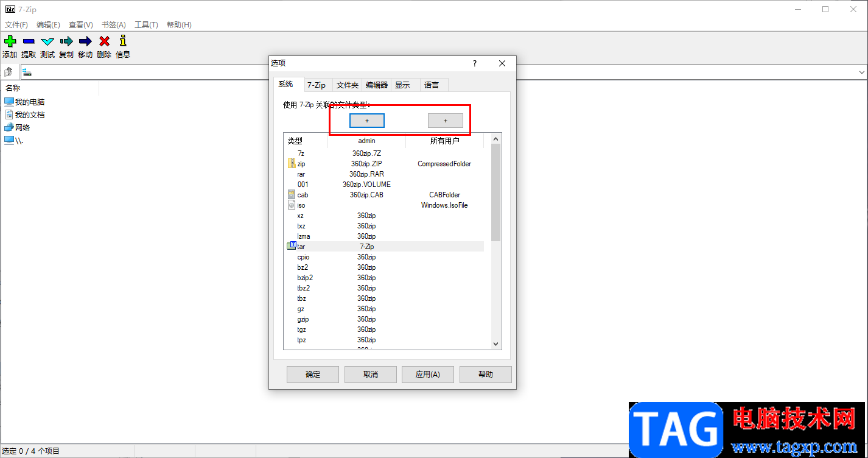Select 我的文档 documents icon in list

pyautogui.click(x=9, y=114)
